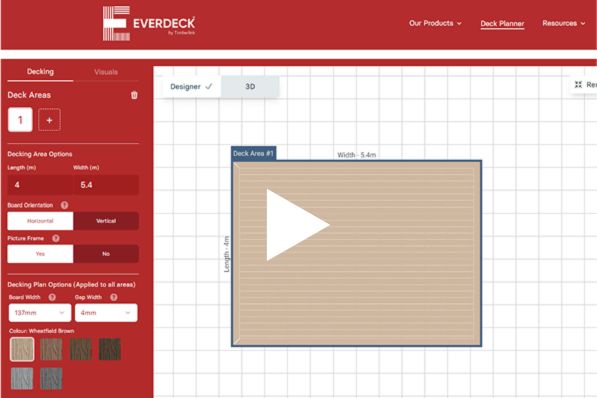Add a new deck area with plus button
This screenshot has width=597, height=398.
click(x=49, y=120)
